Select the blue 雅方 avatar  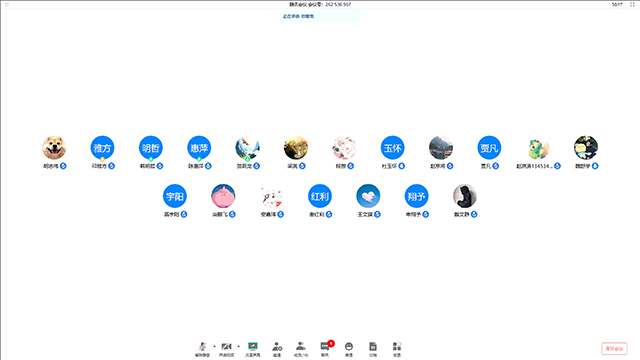(x=102, y=147)
